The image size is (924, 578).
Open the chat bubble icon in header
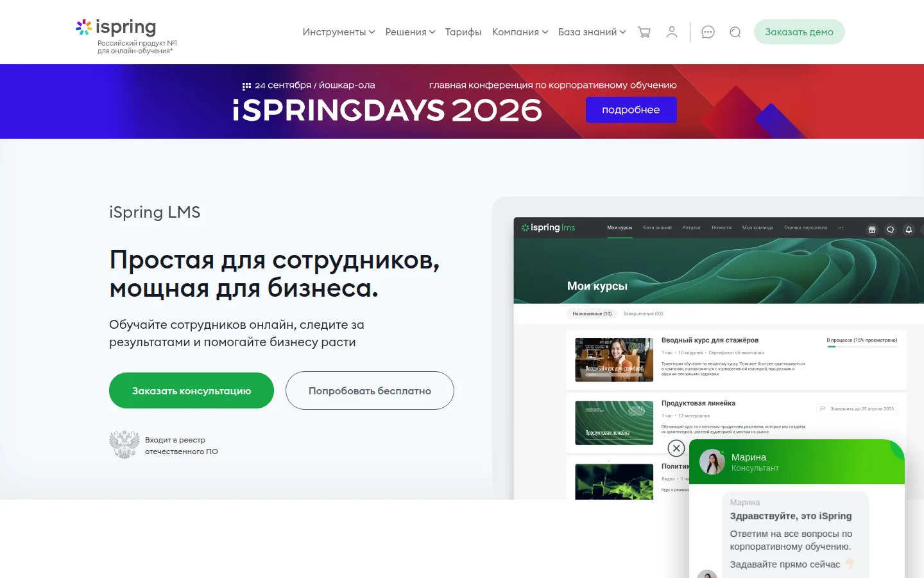point(708,32)
